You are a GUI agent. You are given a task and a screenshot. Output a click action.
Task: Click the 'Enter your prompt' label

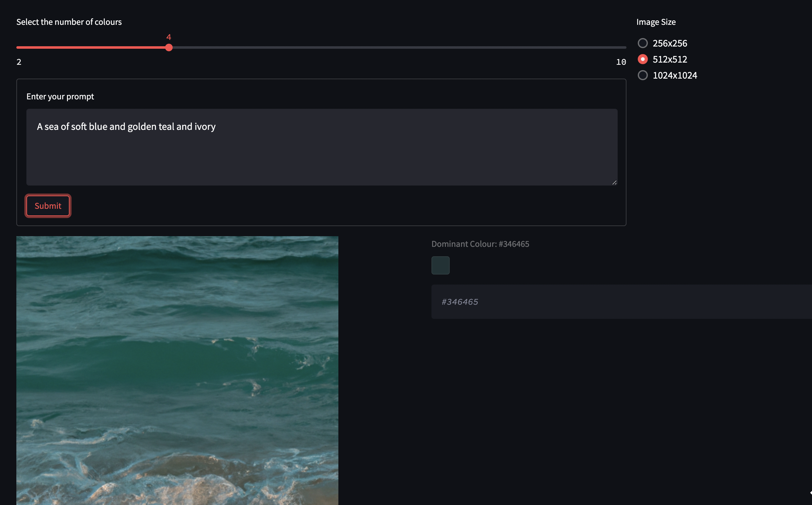(x=60, y=97)
